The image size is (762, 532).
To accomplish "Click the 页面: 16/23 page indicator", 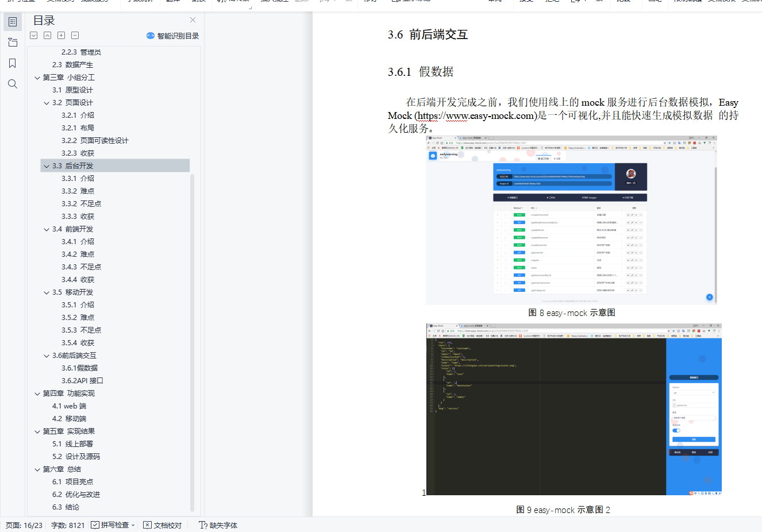I will point(24,525).
